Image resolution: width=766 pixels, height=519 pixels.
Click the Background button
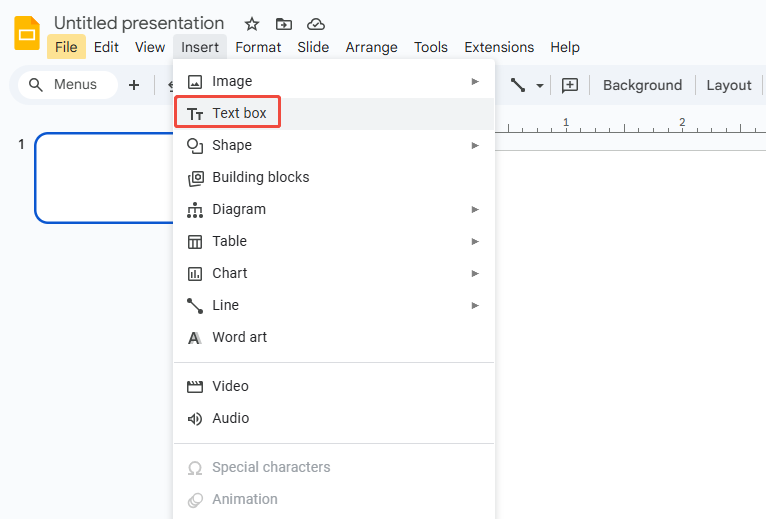(x=642, y=85)
